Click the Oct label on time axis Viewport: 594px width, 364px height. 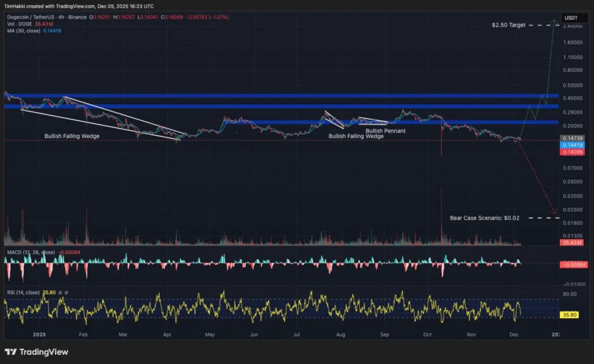pos(427,335)
